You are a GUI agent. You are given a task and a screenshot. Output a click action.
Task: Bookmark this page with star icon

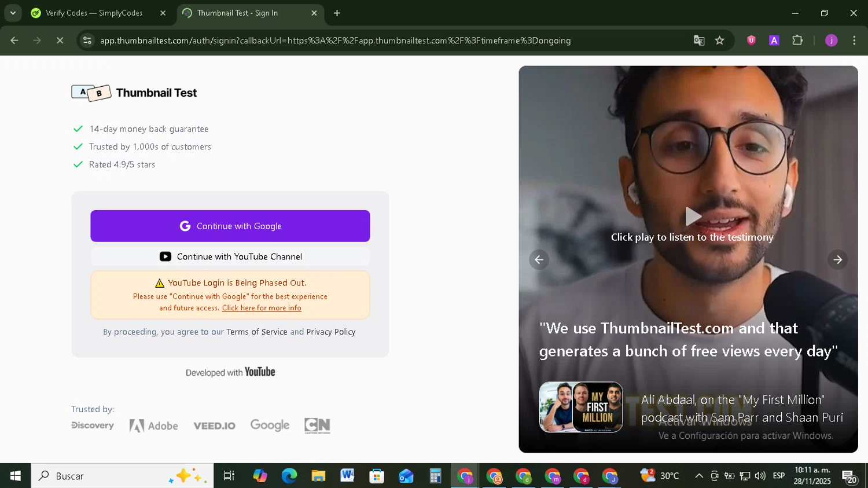point(719,41)
